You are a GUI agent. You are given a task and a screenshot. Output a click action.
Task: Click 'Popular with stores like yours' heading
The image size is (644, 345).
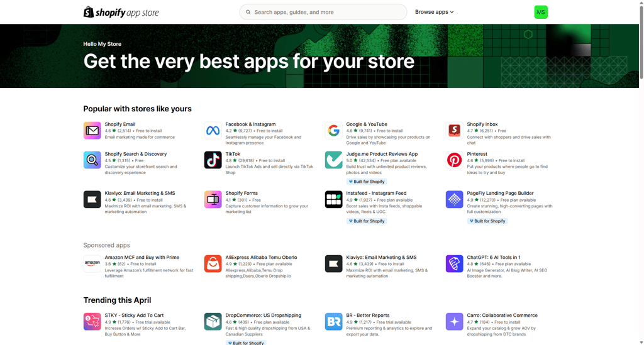click(138, 109)
